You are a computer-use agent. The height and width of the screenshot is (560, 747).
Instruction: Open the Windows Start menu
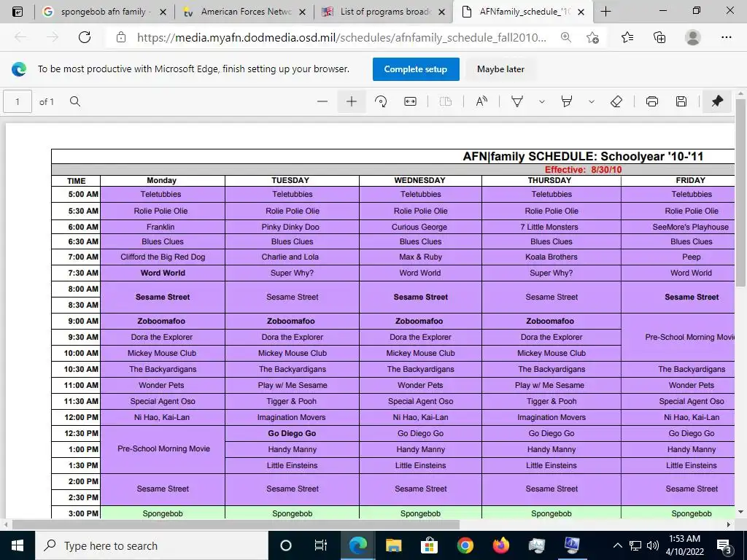[x=18, y=545]
